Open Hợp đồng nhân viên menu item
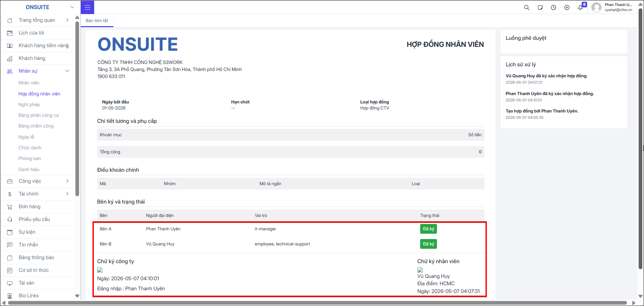Image resolution: width=644 pixels, height=306 pixels. (x=39, y=94)
